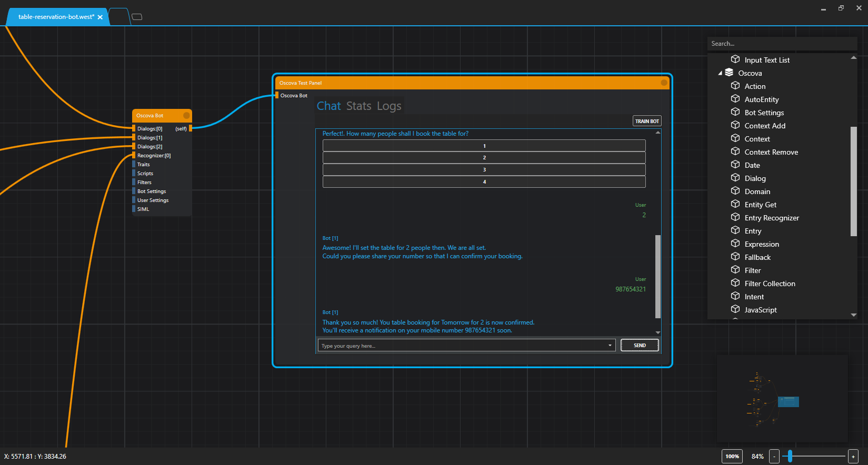
Task: Switch to the Stats tab
Action: tap(359, 106)
